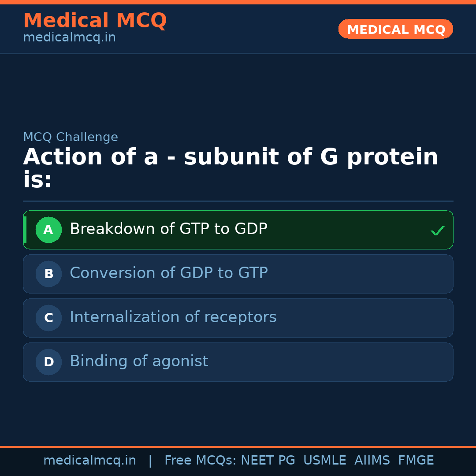Click the orange "Medical MCQ" header title
This screenshot has height=476, width=476.
(95, 21)
